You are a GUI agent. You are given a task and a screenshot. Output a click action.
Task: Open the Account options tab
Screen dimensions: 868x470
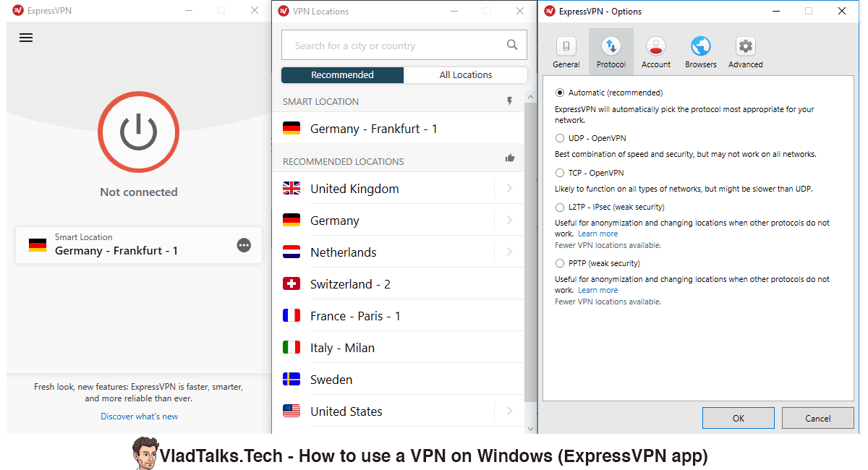click(656, 52)
